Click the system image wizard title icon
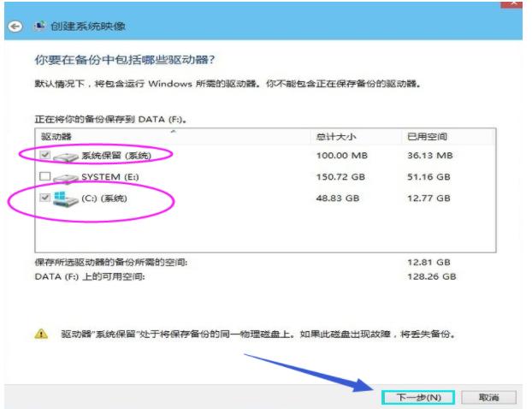The width and height of the screenshot is (532, 409). pyautogui.click(x=40, y=26)
